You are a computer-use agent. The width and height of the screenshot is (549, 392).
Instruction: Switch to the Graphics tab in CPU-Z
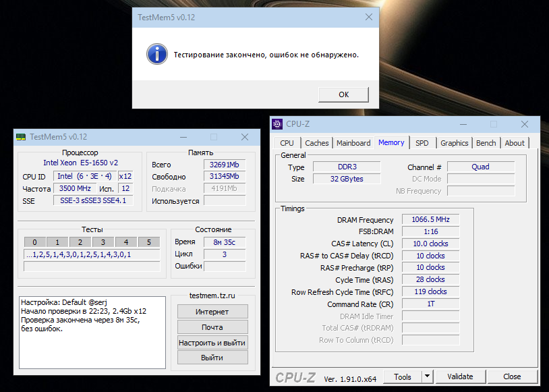point(454,143)
